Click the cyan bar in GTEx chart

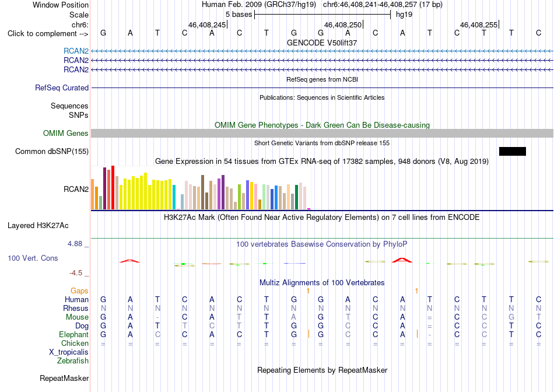[x=174, y=197]
